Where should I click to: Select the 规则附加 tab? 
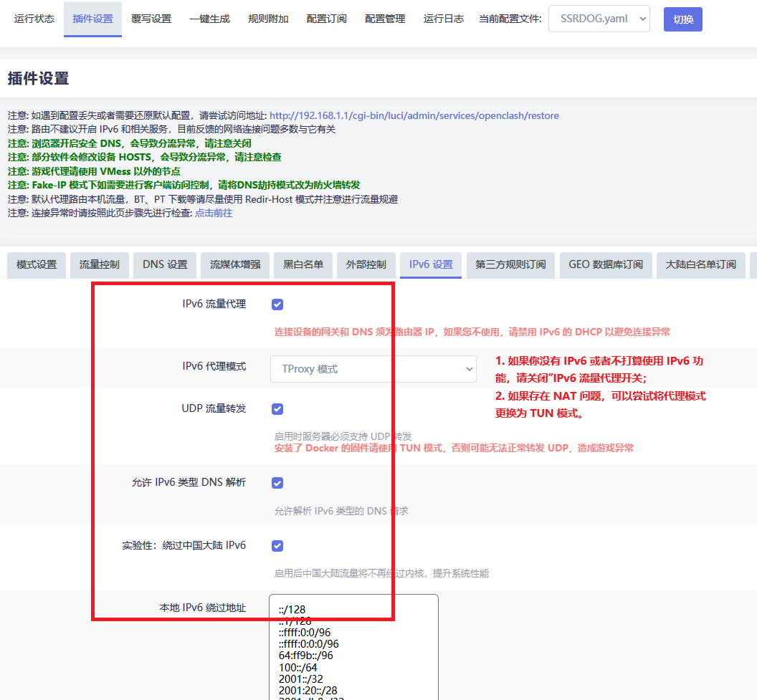268,19
